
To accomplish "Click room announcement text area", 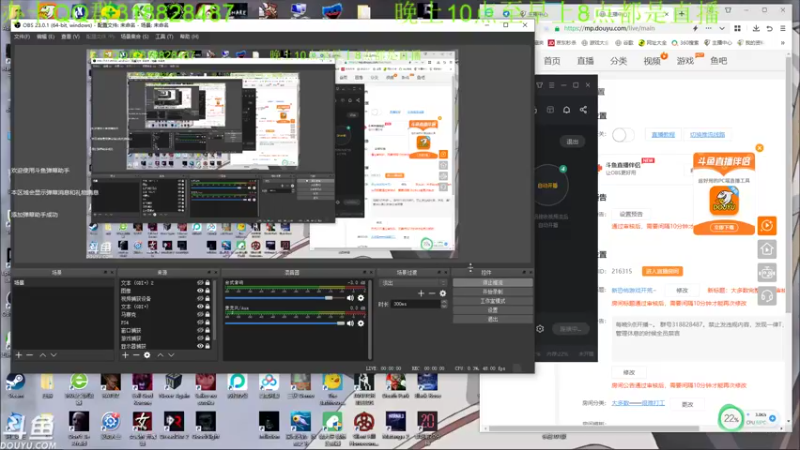I will (699, 339).
